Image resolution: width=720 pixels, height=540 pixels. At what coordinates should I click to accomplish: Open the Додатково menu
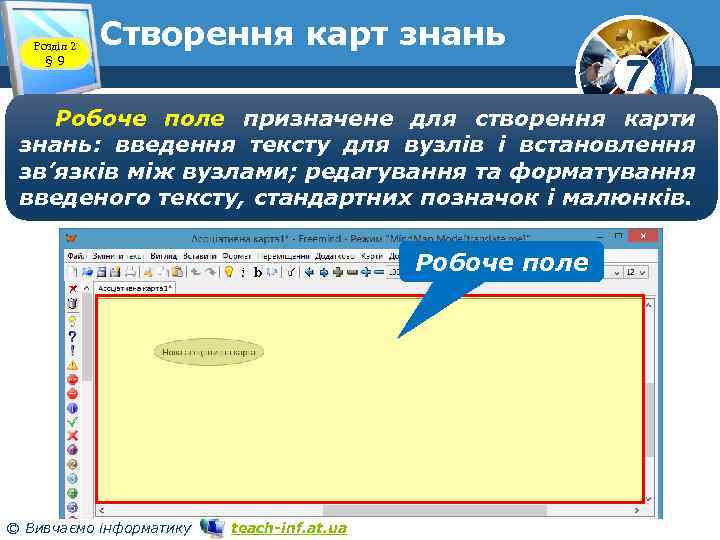(x=335, y=256)
